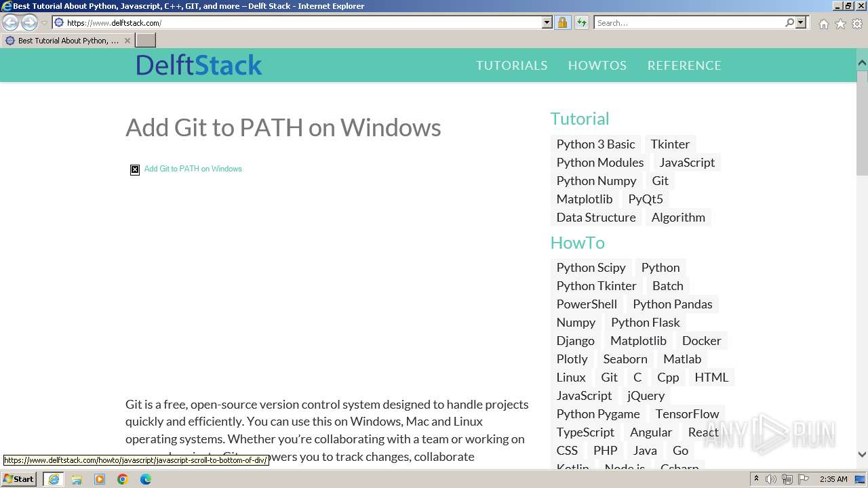Image resolution: width=868 pixels, height=488 pixels.
Task: Open Python Scipy howto tag
Action: tap(591, 267)
